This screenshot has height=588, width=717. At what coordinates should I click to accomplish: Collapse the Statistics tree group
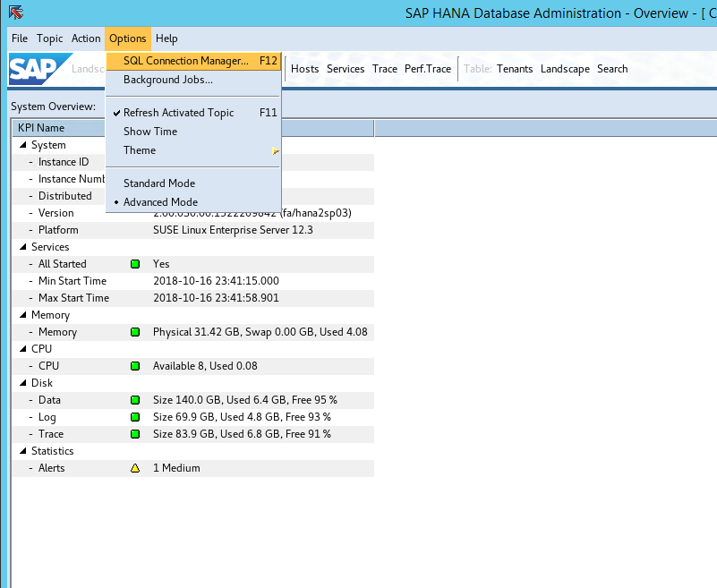point(23,451)
